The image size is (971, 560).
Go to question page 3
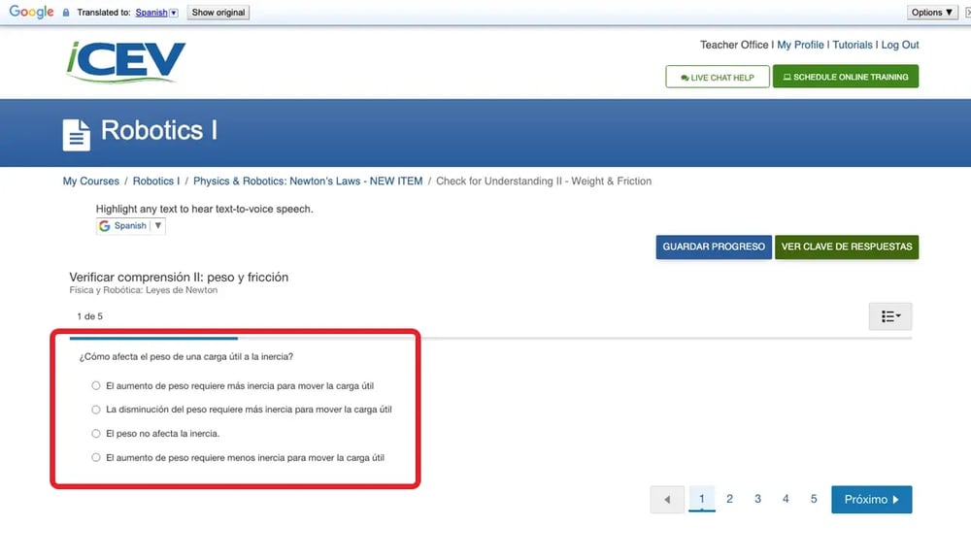tap(757, 499)
